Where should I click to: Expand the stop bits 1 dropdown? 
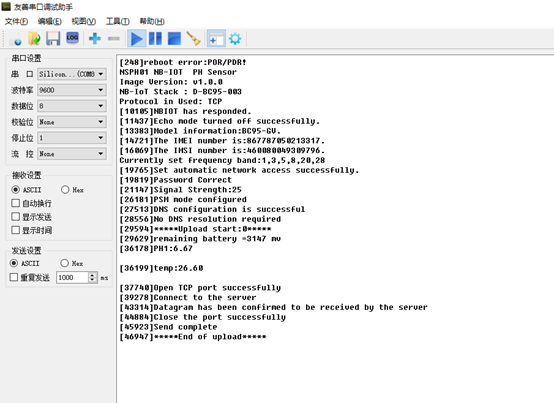[x=72, y=138]
